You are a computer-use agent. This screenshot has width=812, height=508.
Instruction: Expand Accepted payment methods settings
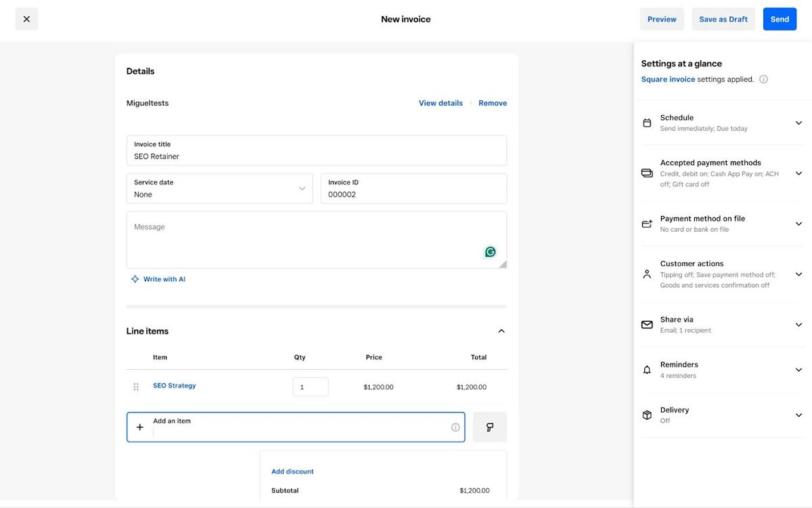pyautogui.click(x=798, y=173)
